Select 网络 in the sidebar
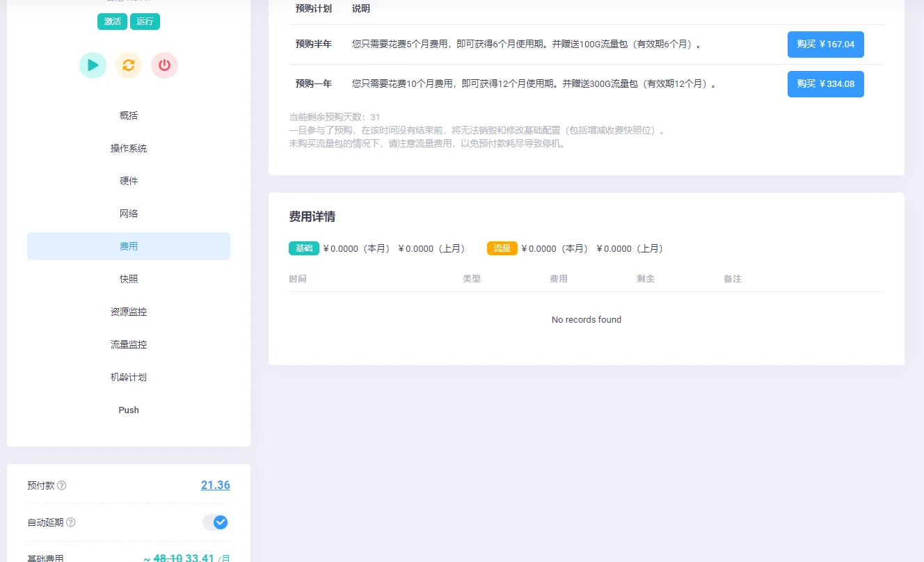 [x=129, y=214]
